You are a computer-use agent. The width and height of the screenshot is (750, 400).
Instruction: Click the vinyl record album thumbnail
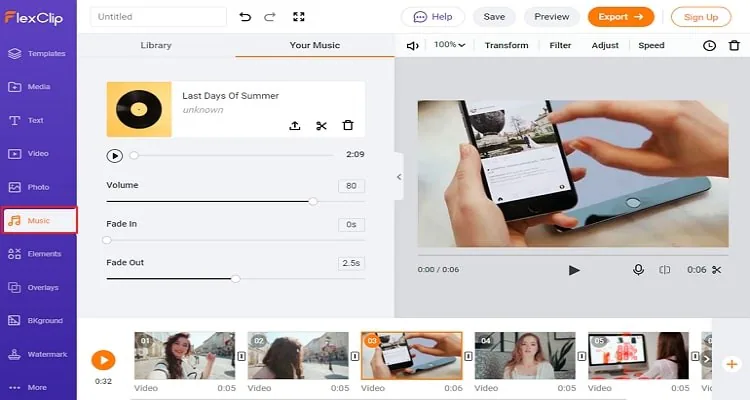pyautogui.click(x=139, y=110)
